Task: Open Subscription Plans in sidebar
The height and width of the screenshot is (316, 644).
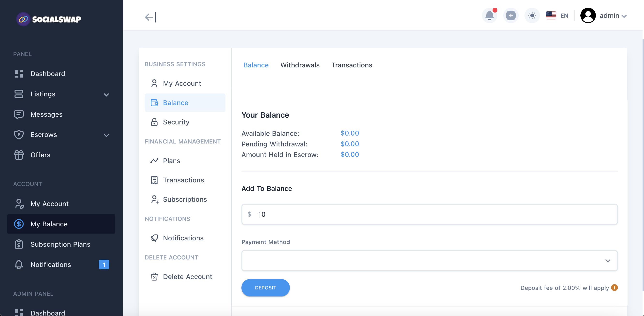Action: [60, 244]
